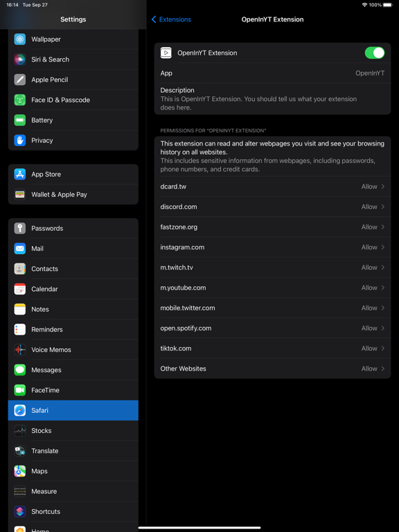
Task: Open the Allow setting for instagram.com
Action: click(272, 247)
